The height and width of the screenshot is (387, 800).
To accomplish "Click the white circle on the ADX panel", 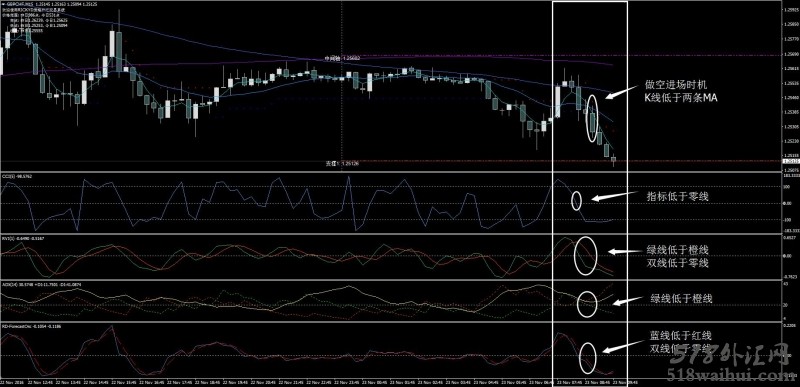I will click(x=587, y=303).
